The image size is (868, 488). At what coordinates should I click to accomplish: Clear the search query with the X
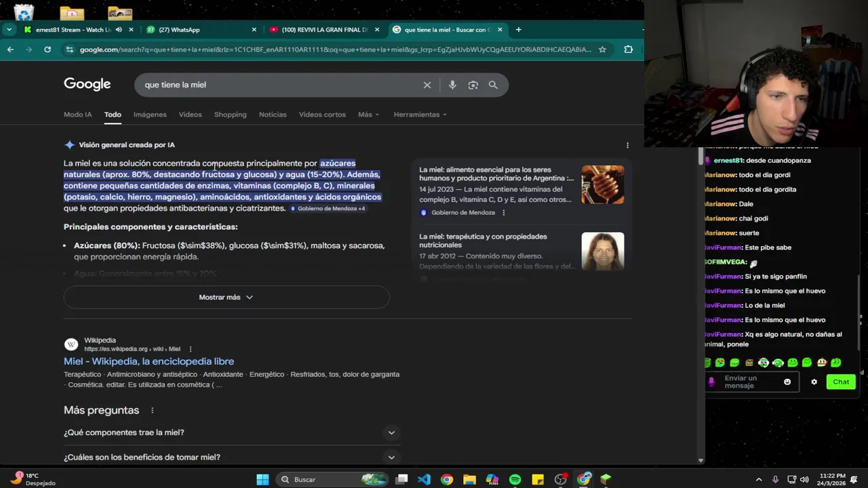[x=427, y=85]
